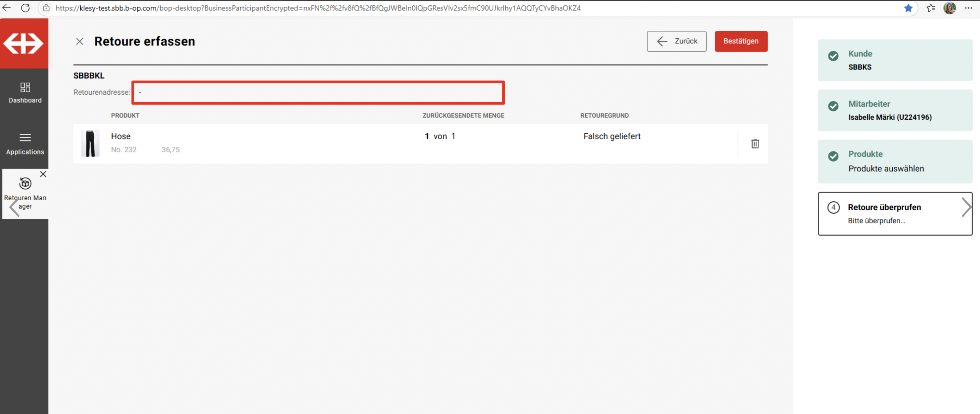Close the Retouren Manager sidebar tab
The width and height of the screenshot is (980, 414).
43,174
